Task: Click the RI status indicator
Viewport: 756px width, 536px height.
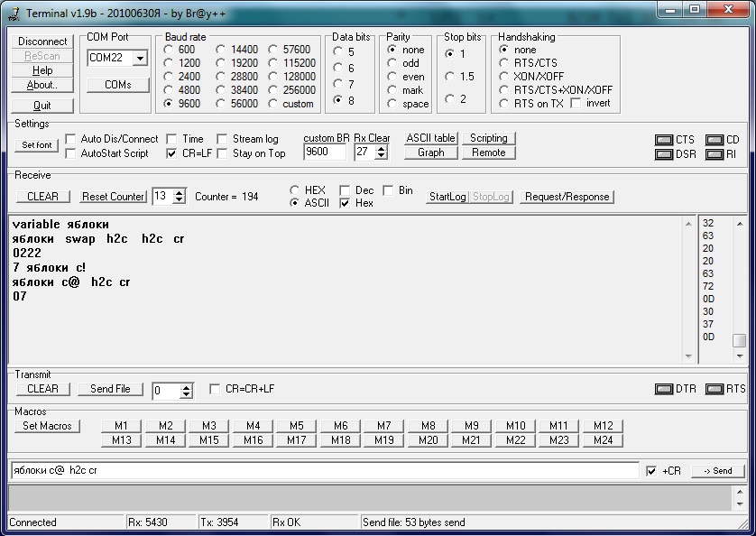Action: (x=714, y=154)
